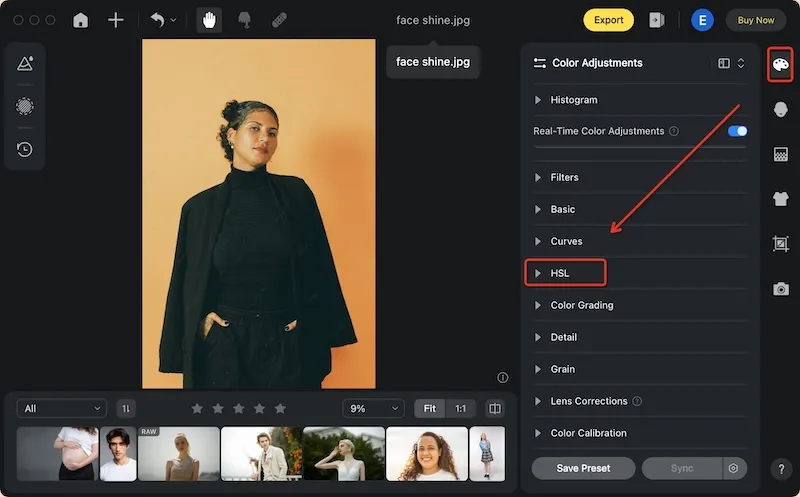This screenshot has height=497, width=800.
Task: Open the Color Adjustments palette icon
Action: (780, 64)
